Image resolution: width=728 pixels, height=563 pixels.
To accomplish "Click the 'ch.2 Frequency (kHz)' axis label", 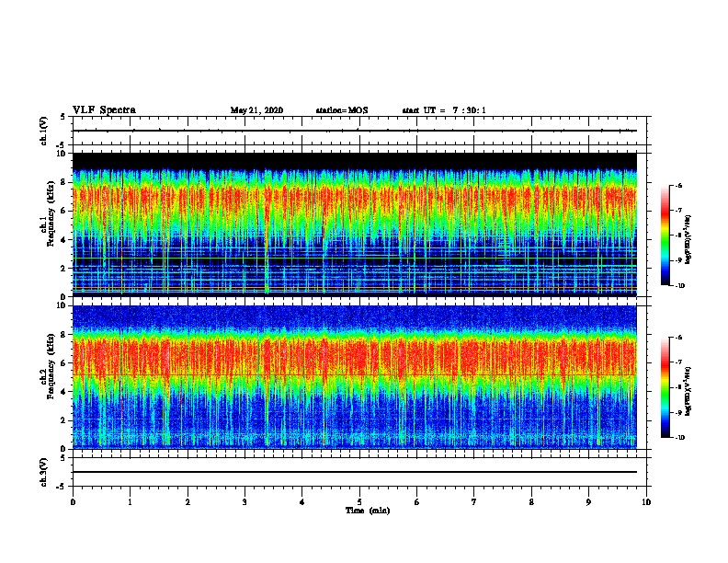I will (47, 365).
